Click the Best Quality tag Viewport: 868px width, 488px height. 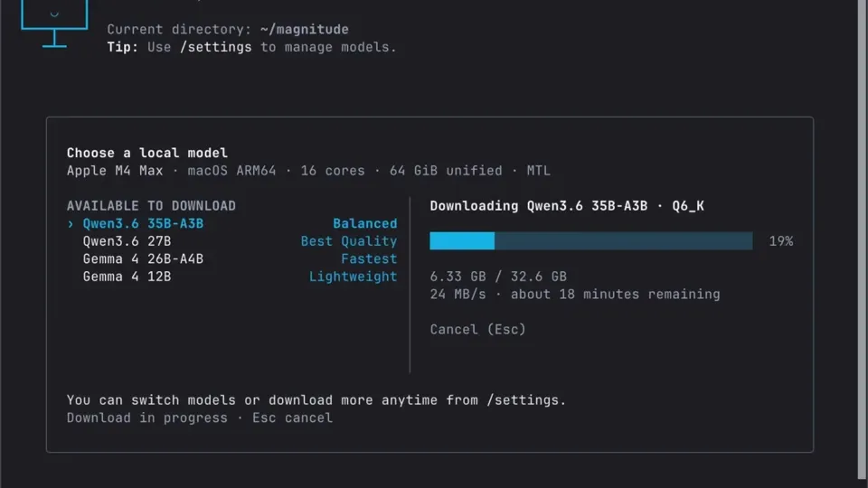[349, 241]
